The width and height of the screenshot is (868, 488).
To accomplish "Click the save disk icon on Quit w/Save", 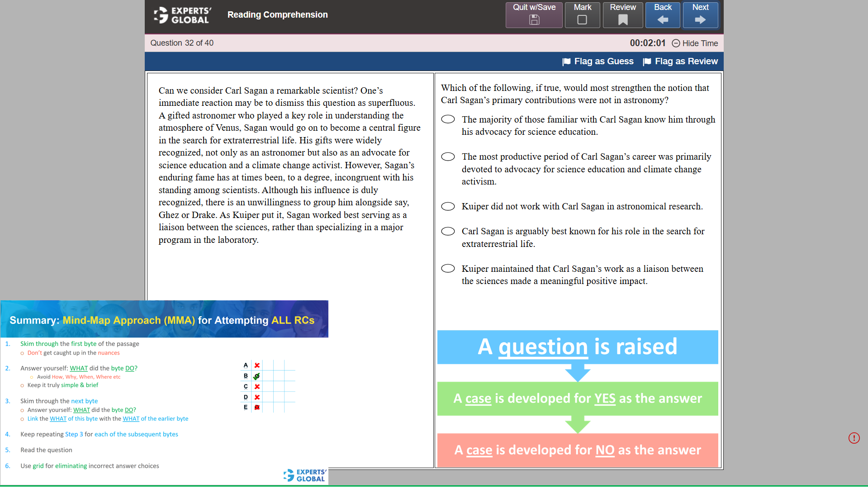I will pos(534,20).
